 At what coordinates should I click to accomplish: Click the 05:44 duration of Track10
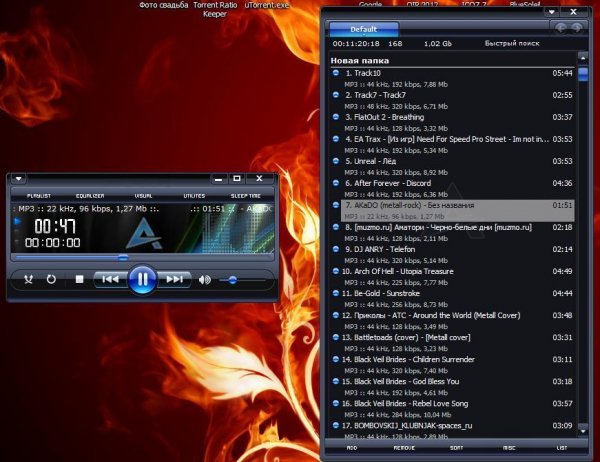[562, 73]
